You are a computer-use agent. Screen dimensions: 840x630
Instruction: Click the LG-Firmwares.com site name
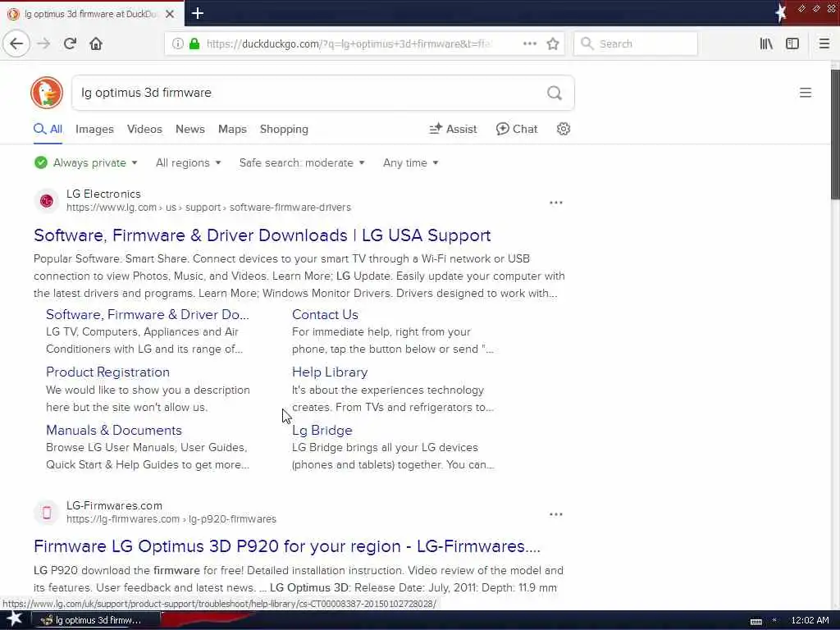click(x=114, y=505)
